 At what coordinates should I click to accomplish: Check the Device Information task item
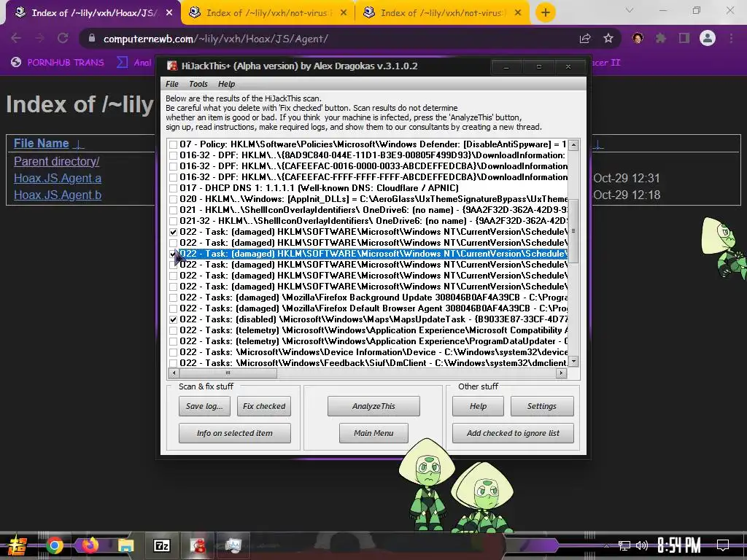pyautogui.click(x=174, y=352)
